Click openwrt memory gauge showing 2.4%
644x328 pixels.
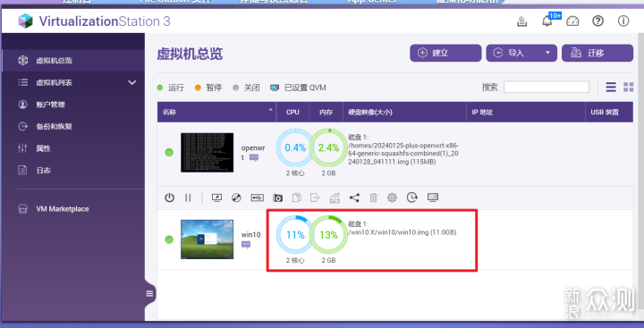point(328,147)
